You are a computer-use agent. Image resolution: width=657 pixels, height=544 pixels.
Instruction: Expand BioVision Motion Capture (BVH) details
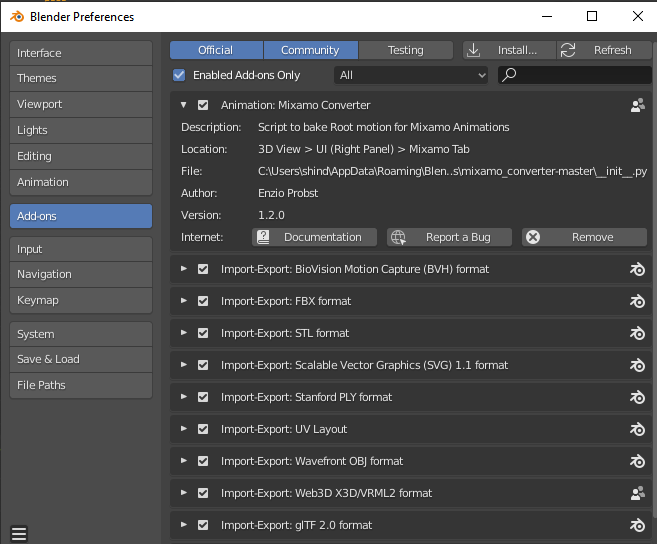coord(184,269)
